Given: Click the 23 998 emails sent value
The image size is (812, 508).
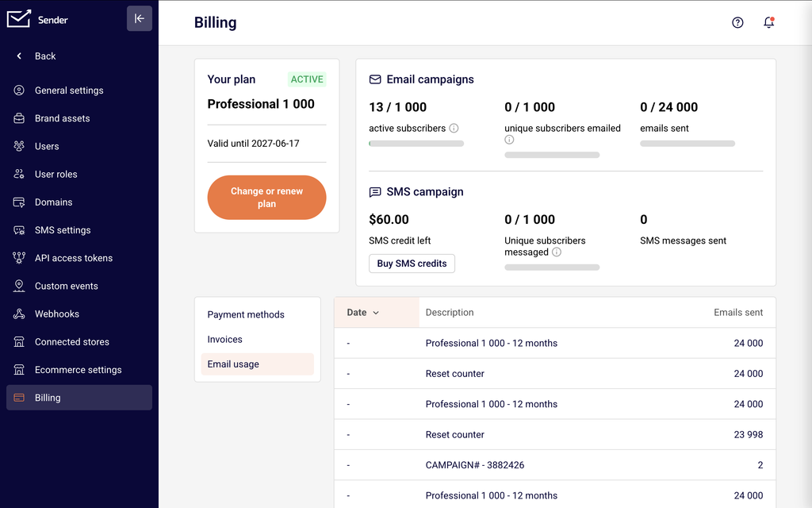Looking at the screenshot, I should click(749, 434).
